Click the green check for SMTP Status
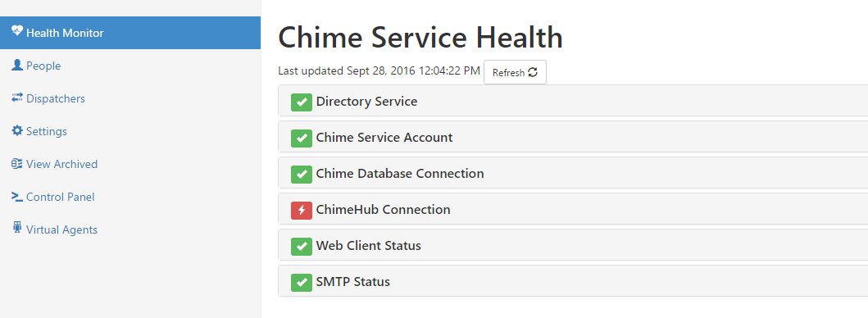 302,282
